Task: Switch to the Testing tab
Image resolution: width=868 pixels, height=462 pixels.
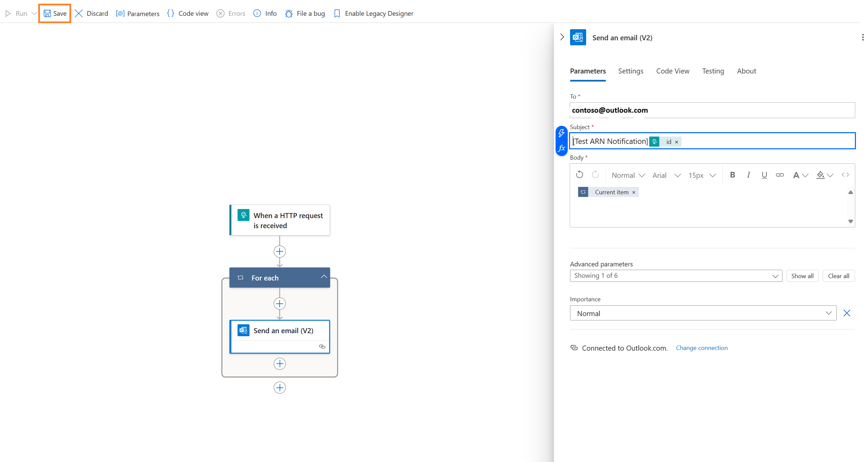Action: pos(714,70)
